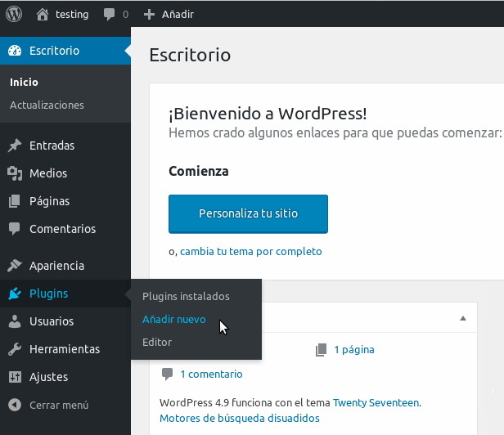Select the Apariencia paintbrush icon

tap(15, 266)
